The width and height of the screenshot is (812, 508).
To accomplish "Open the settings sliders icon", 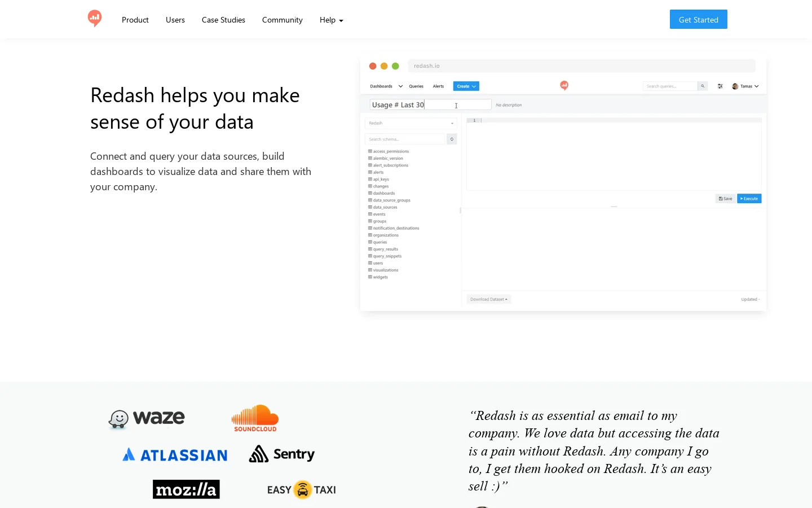I will (720, 86).
